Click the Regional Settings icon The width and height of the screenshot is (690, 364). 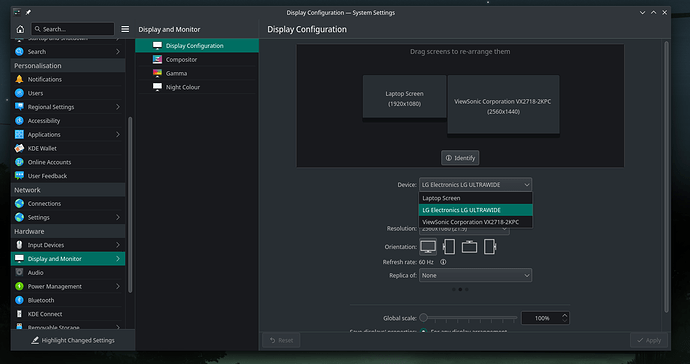pyautogui.click(x=19, y=107)
